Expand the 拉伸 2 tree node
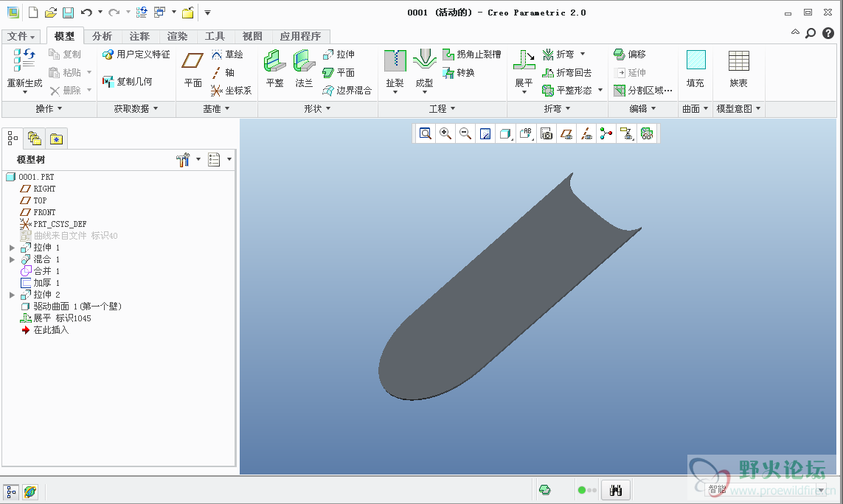 [x=12, y=295]
